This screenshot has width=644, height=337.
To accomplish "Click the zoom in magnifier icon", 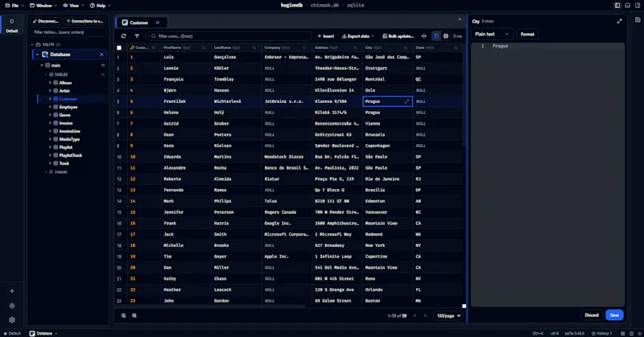I will (134, 315).
